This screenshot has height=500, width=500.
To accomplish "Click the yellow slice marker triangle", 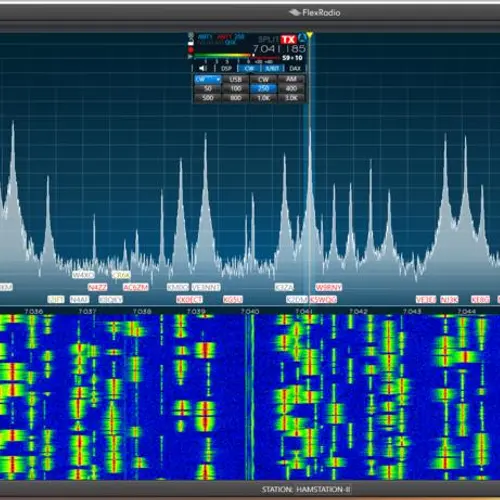I will [x=310, y=35].
